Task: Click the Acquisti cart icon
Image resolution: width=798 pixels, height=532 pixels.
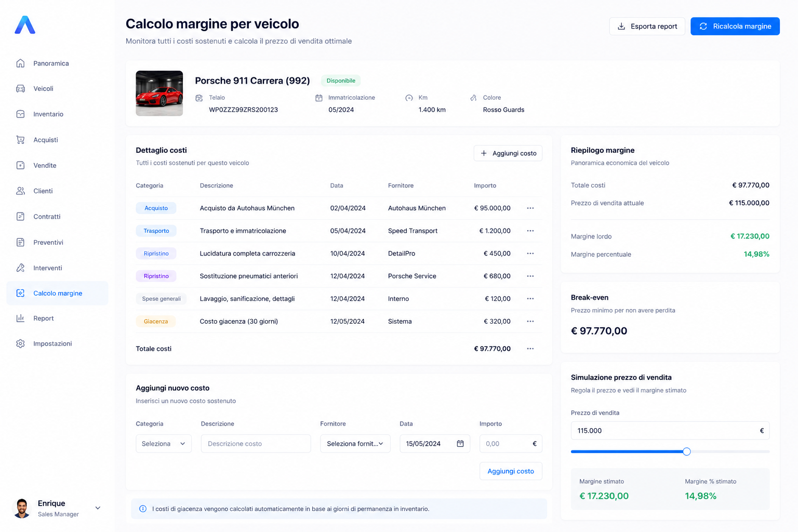Action: pyautogui.click(x=20, y=140)
